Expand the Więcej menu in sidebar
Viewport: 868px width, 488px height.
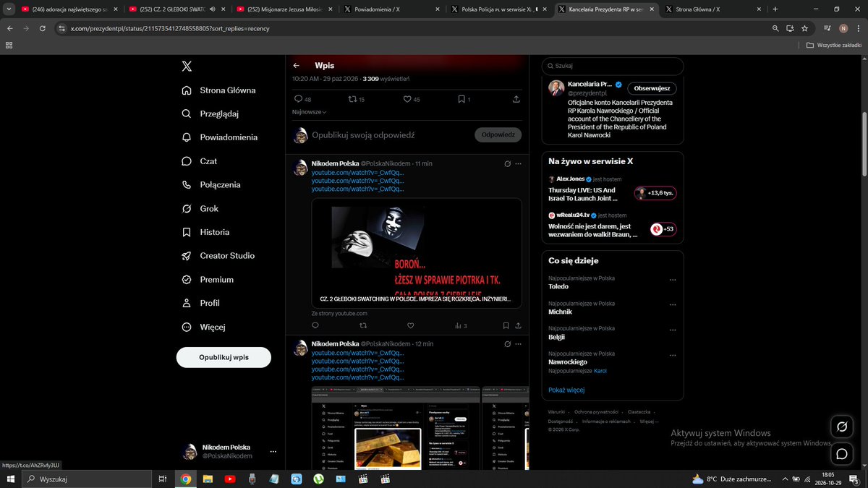(x=203, y=327)
